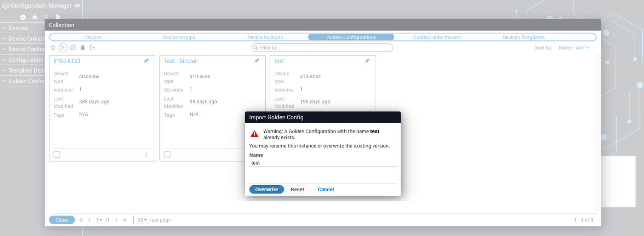The width and height of the screenshot is (644, 236).
Task: Switch to the Device Backups tab
Action: (265, 37)
